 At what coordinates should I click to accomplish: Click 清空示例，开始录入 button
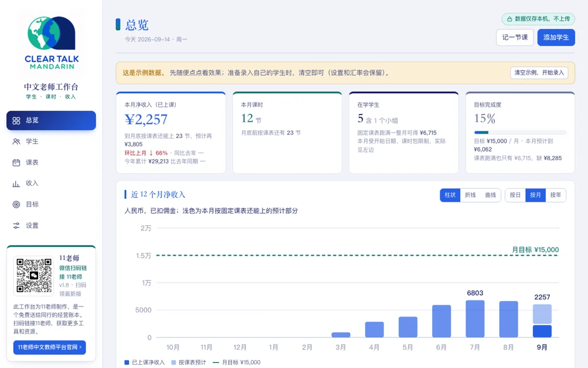pyautogui.click(x=539, y=73)
